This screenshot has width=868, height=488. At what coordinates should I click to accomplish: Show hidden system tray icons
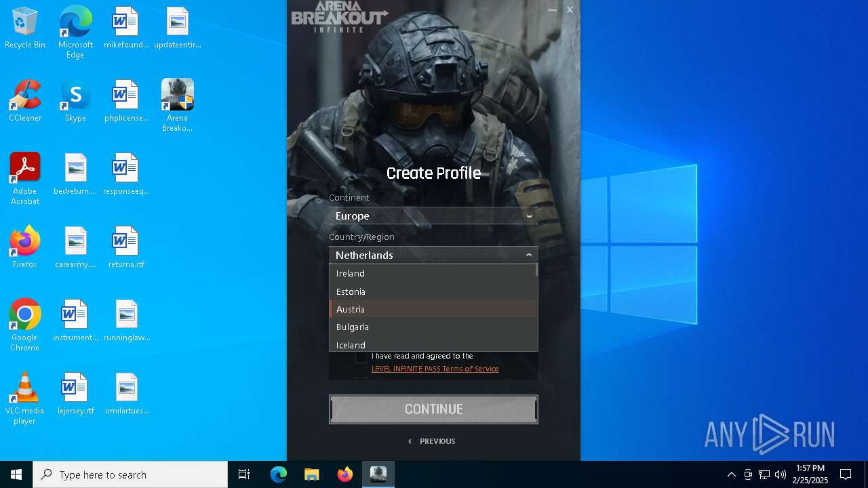(x=731, y=474)
